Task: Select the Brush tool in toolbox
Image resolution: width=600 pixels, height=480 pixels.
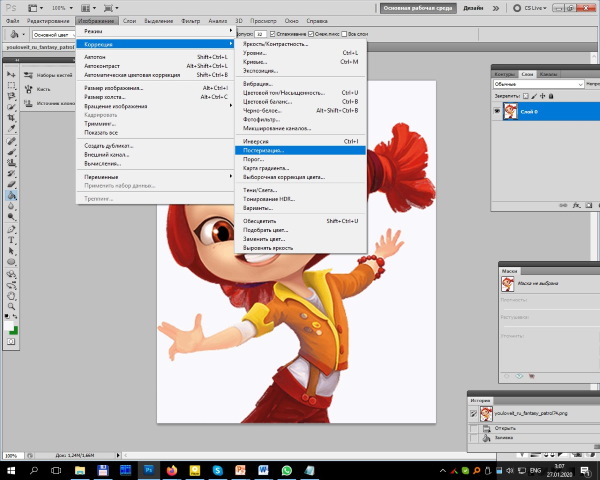Action: (x=11, y=152)
